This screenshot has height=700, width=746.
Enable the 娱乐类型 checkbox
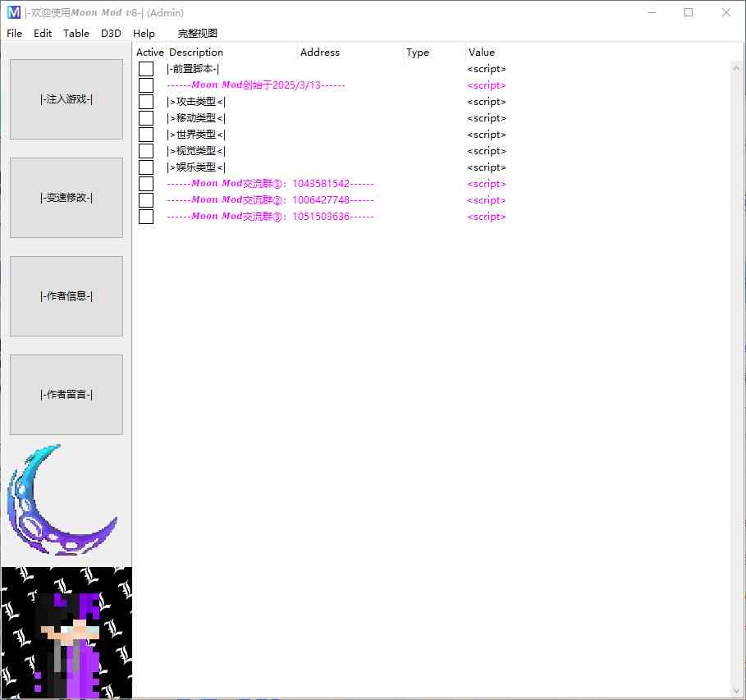(146, 167)
